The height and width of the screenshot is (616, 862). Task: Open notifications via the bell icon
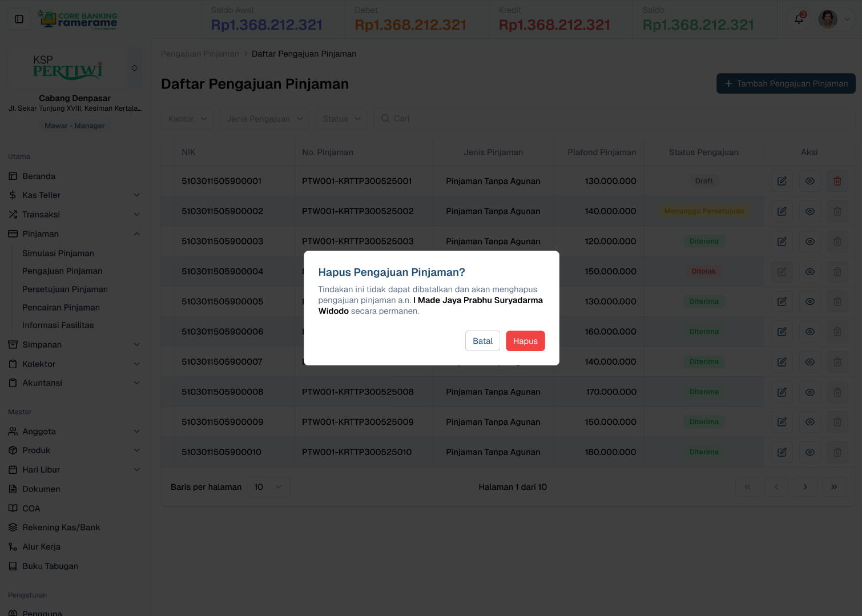tap(798, 19)
